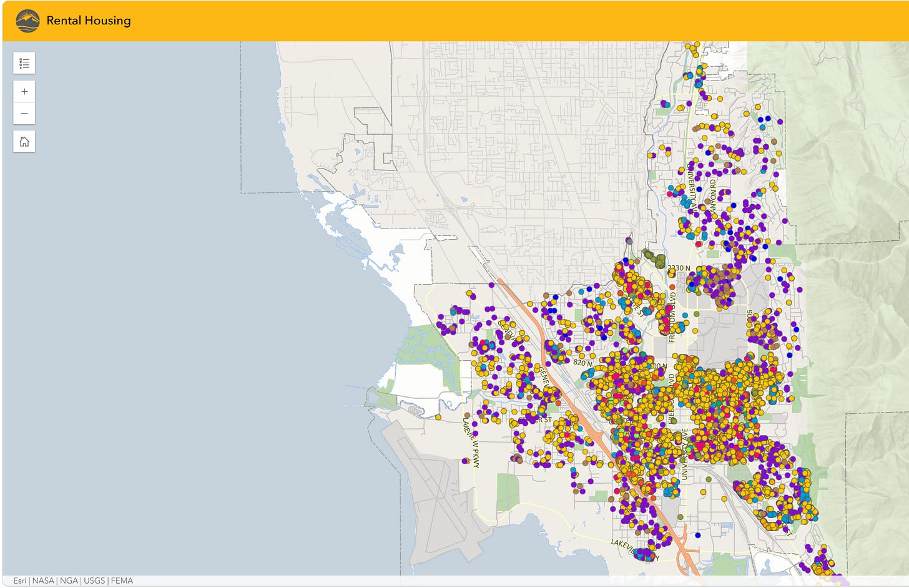Click the NGA attribution text
The image size is (909, 588).
[69, 581]
